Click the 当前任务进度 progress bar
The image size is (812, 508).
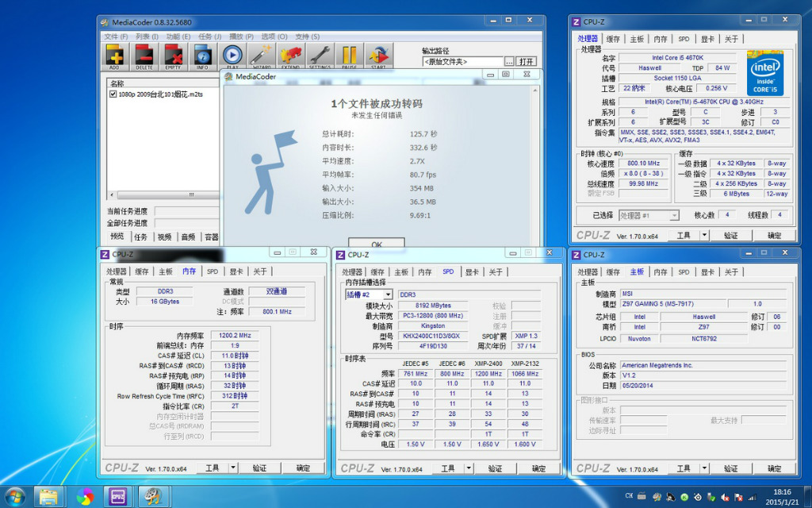click(187, 211)
